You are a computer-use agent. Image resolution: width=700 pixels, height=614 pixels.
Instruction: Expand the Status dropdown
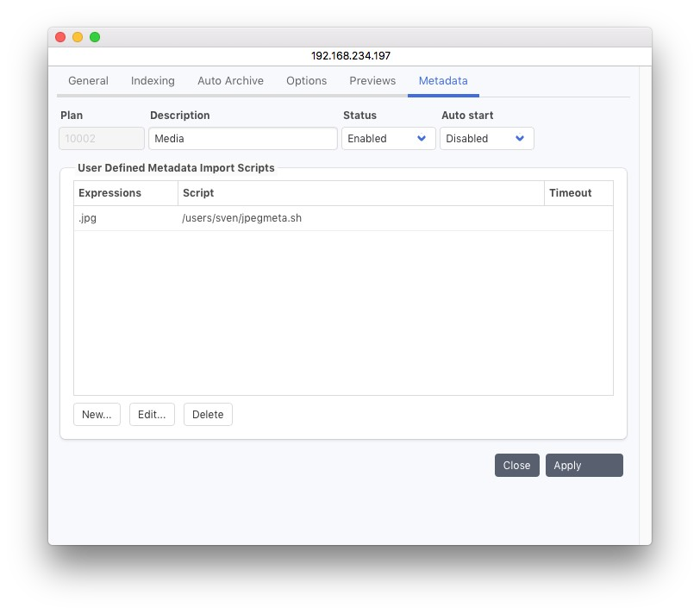388,139
